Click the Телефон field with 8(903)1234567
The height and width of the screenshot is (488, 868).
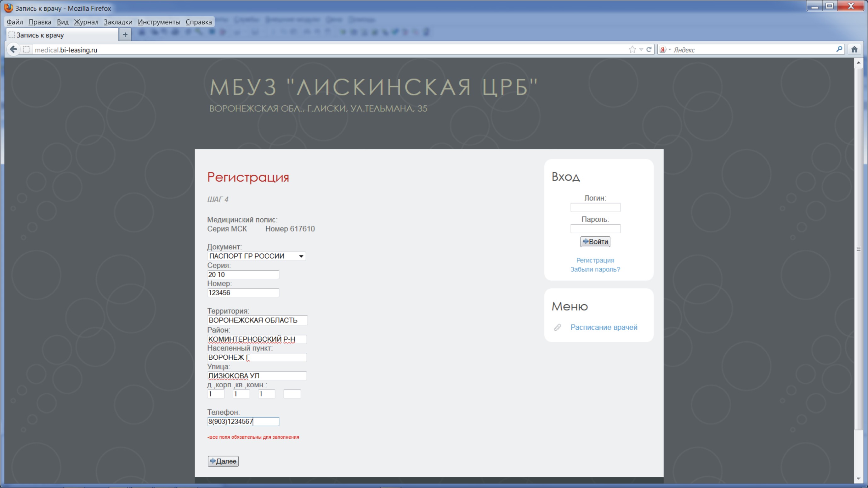(x=243, y=421)
